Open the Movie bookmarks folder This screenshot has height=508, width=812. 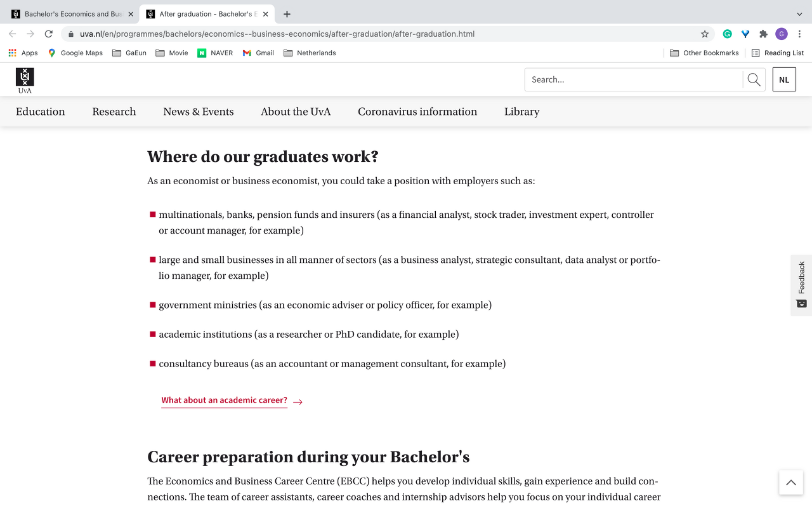click(171, 53)
